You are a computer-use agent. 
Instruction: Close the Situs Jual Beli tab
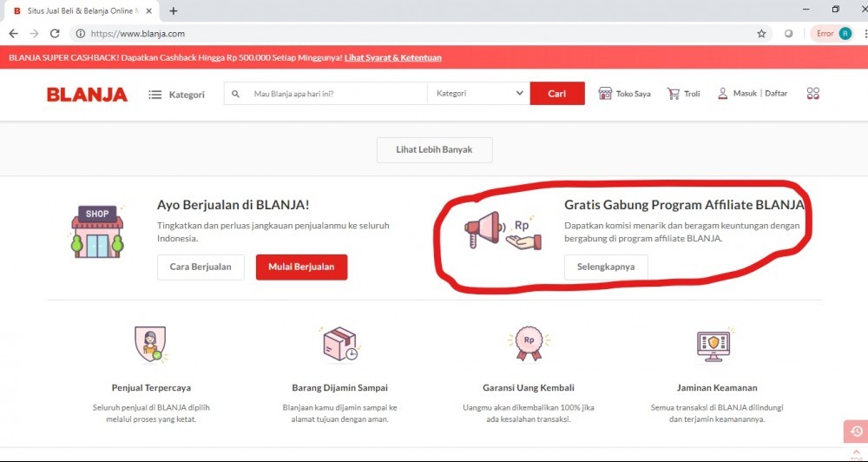(x=149, y=11)
